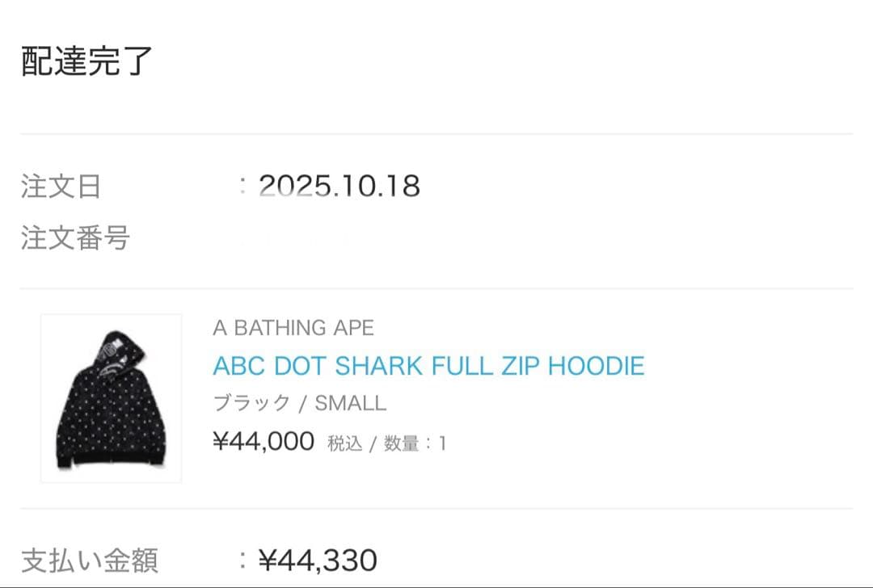
Task: Click the order date 2025.10.18
Action: pos(339,186)
